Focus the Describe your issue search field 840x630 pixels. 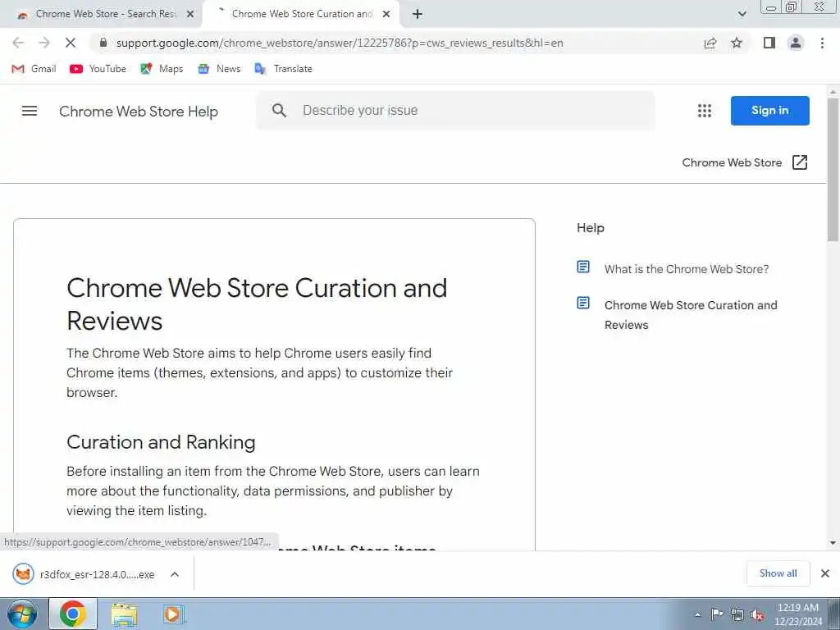point(455,111)
